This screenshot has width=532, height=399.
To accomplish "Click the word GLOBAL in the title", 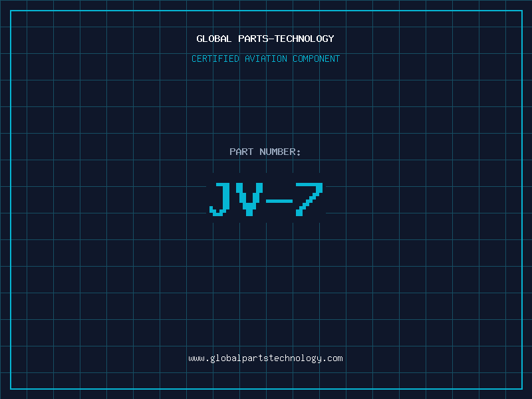I will 214,39.
